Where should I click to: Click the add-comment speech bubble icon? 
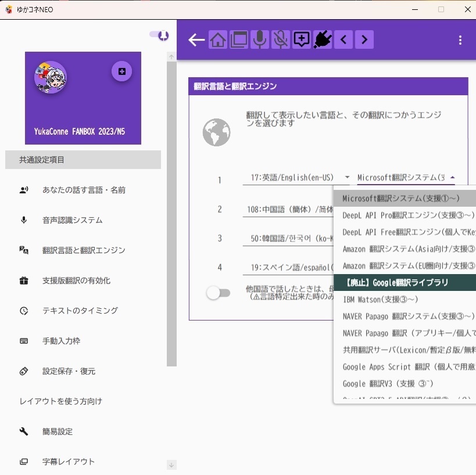coord(302,39)
